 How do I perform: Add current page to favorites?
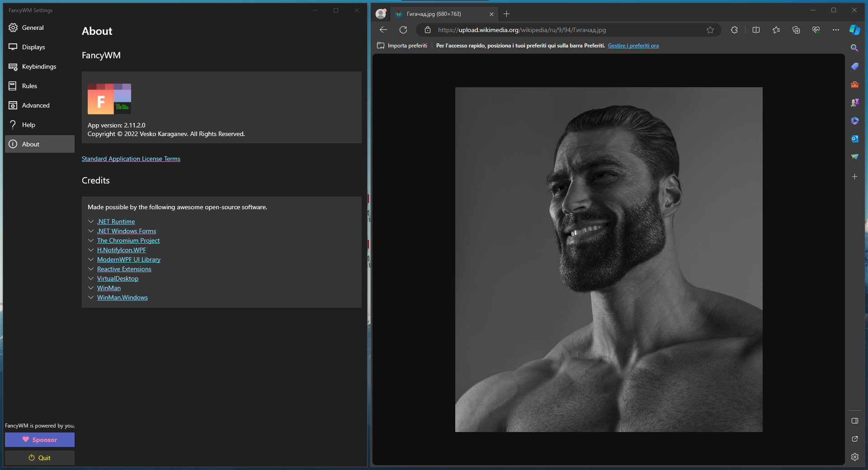(x=710, y=30)
